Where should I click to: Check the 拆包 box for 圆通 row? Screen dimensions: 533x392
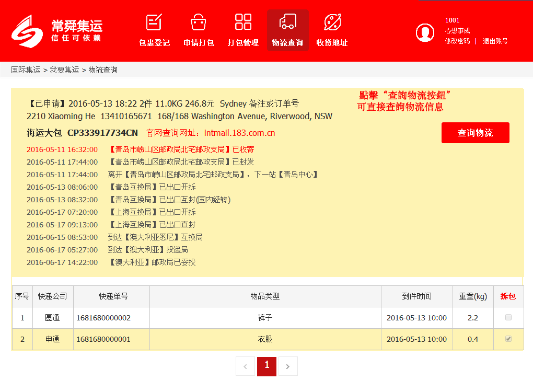pyautogui.click(x=508, y=317)
